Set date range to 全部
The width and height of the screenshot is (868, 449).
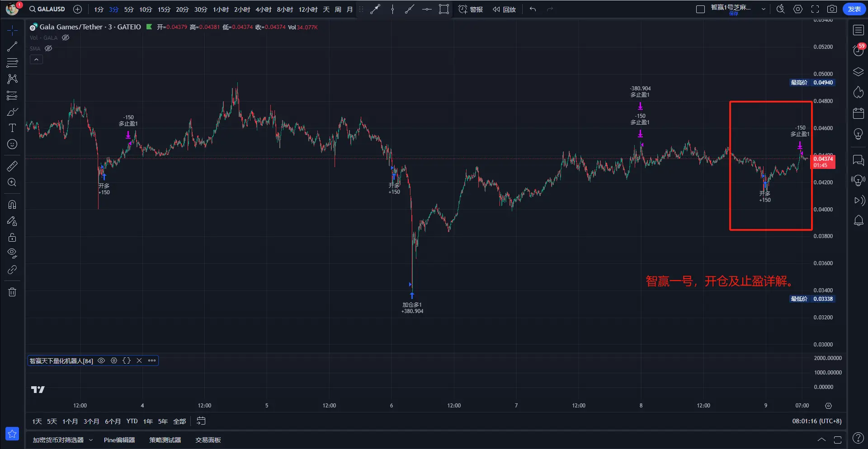pos(179,421)
